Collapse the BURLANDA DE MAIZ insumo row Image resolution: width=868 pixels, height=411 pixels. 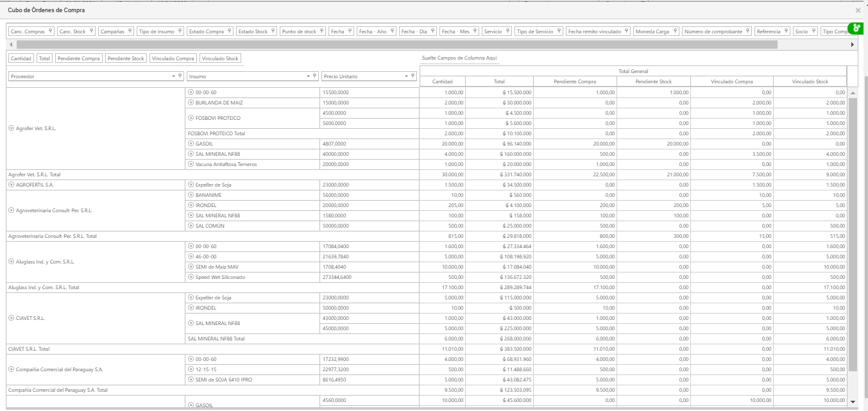click(191, 103)
